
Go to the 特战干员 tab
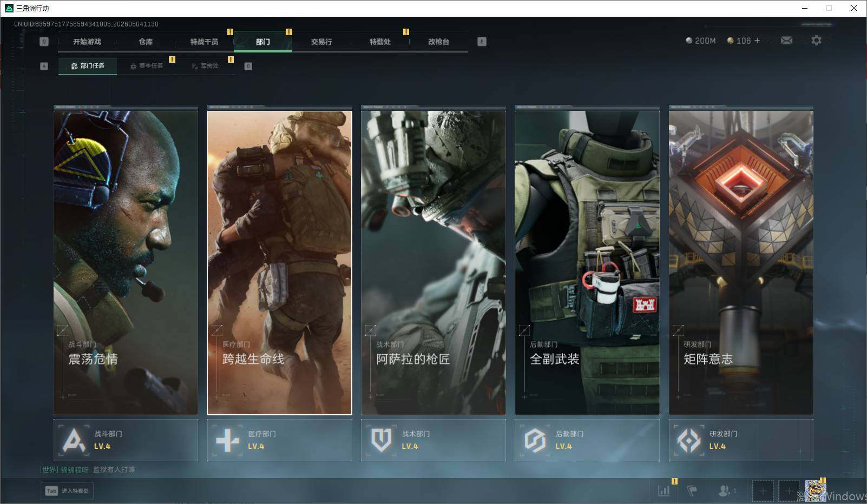(x=204, y=42)
